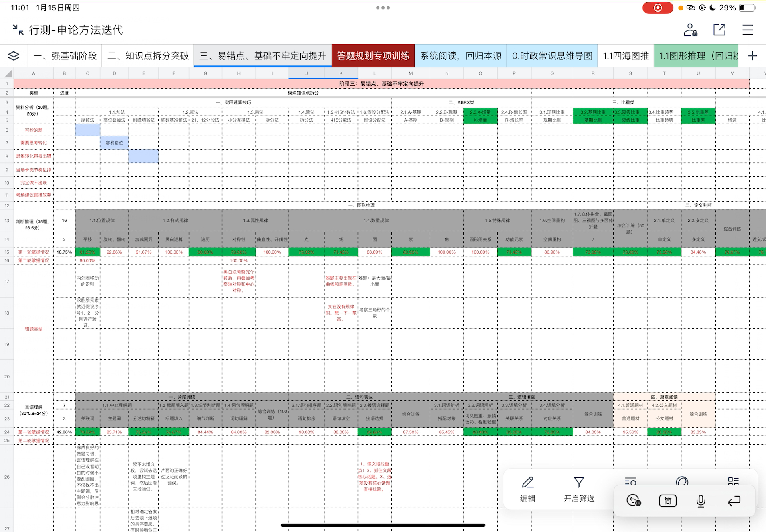Tap the + to add a new sheet
The height and width of the screenshot is (532, 766).
pyautogui.click(x=752, y=56)
